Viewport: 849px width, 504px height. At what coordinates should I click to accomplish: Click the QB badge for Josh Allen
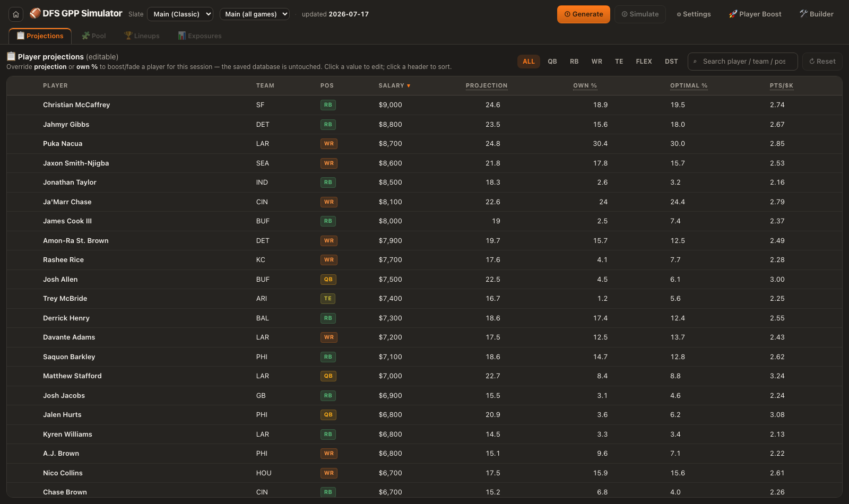(328, 280)
